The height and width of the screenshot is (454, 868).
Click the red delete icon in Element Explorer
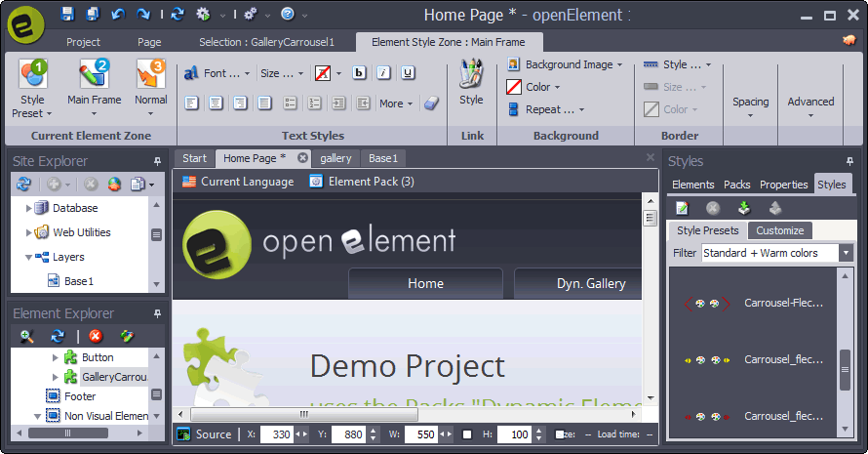pos(96,337)
